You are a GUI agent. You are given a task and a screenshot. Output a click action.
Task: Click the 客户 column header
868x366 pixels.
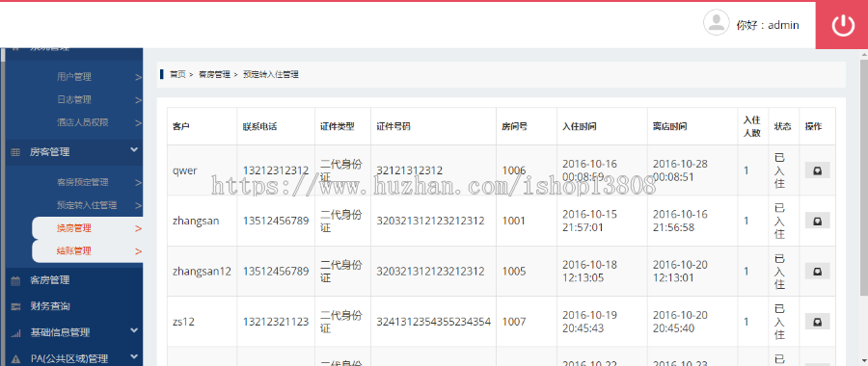[x=181, y=126]
